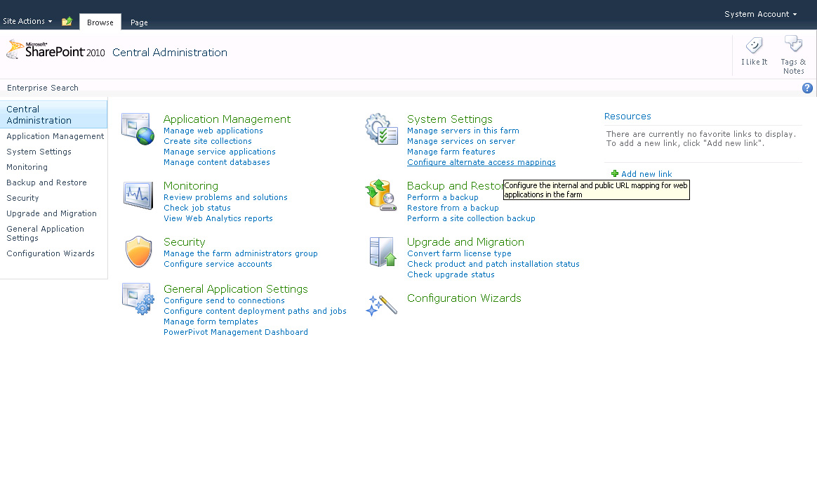Open System Settings in left sidebar
Image resolution: width=817 pixels, height=504 pixels.
pos(39,152)
